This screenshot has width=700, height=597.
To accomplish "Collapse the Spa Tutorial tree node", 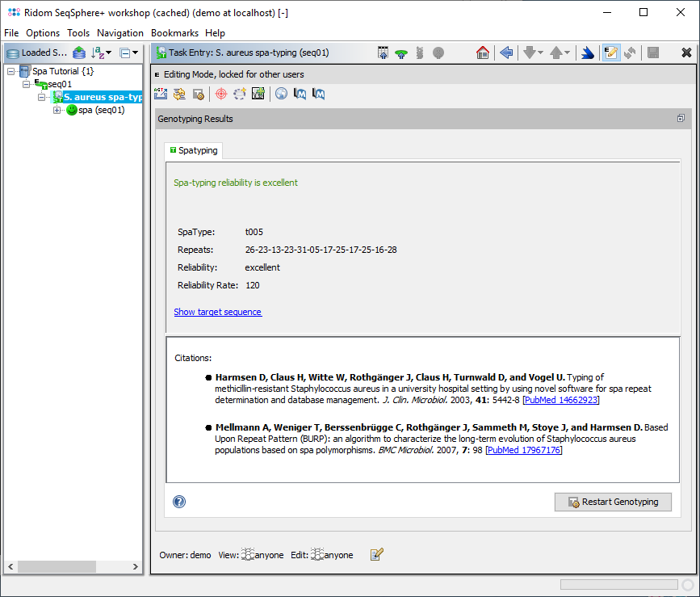I will click(x=11, y=71).
